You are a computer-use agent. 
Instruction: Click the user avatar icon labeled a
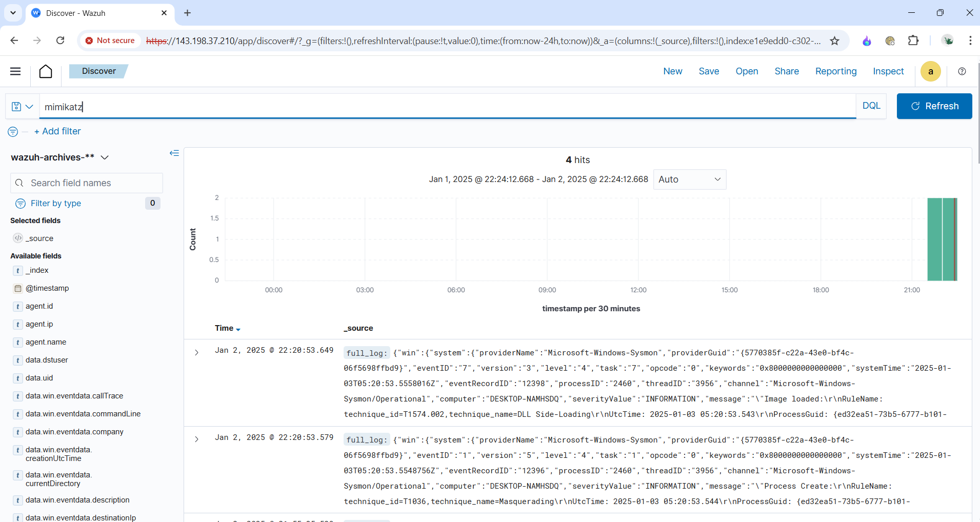[x=930, y=71]
